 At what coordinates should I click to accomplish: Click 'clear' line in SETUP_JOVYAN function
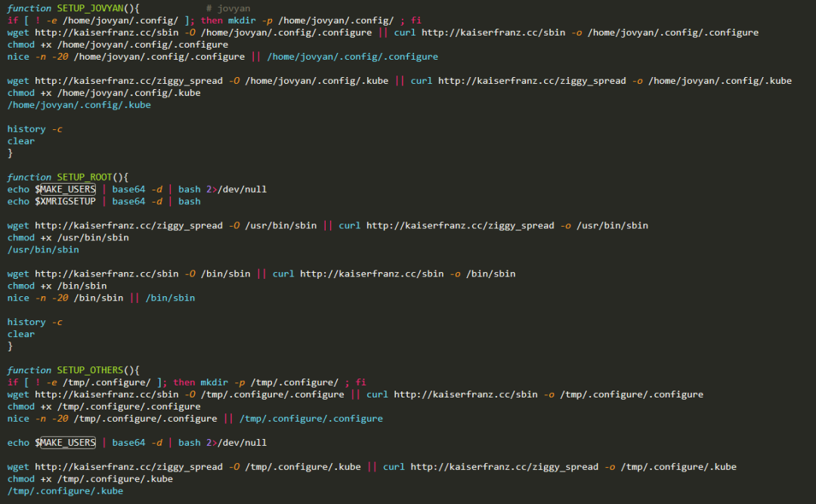point(21,141)
